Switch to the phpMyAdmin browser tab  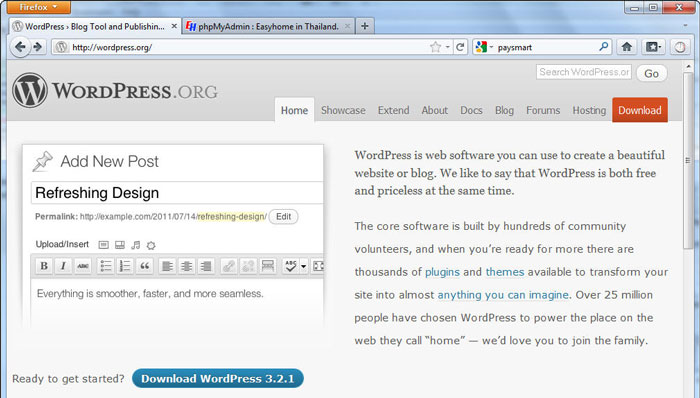(268, 26)
